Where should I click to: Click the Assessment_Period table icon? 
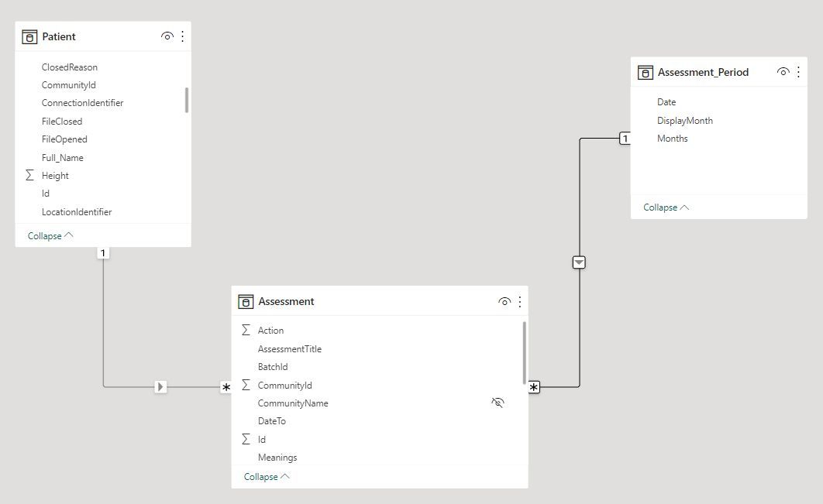click(645, 72)
